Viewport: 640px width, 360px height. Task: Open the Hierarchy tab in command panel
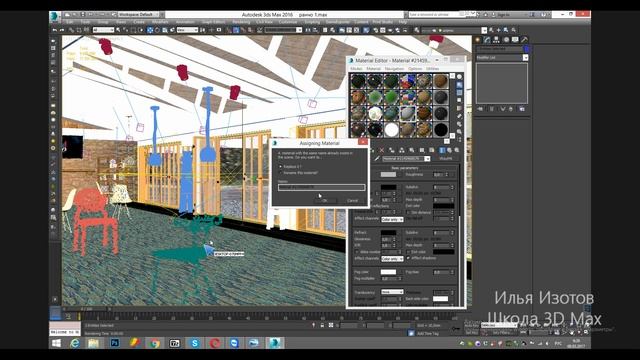[496, 40]
